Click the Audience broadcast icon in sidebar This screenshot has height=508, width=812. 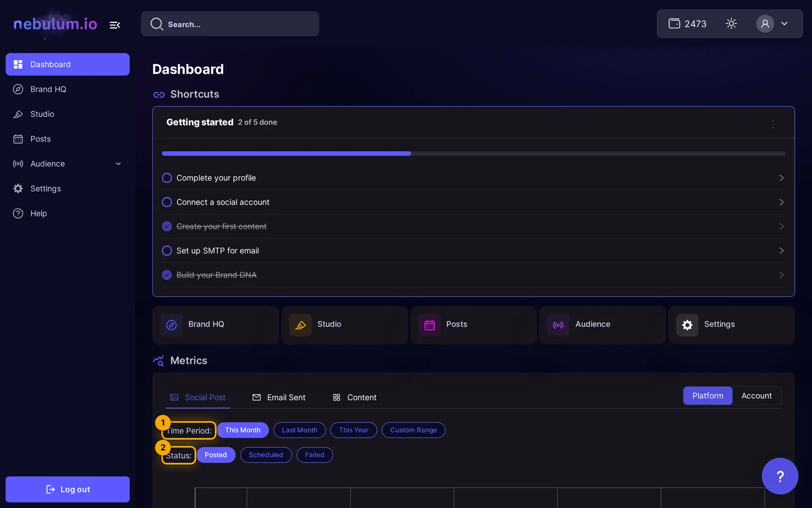pos(18,164)
